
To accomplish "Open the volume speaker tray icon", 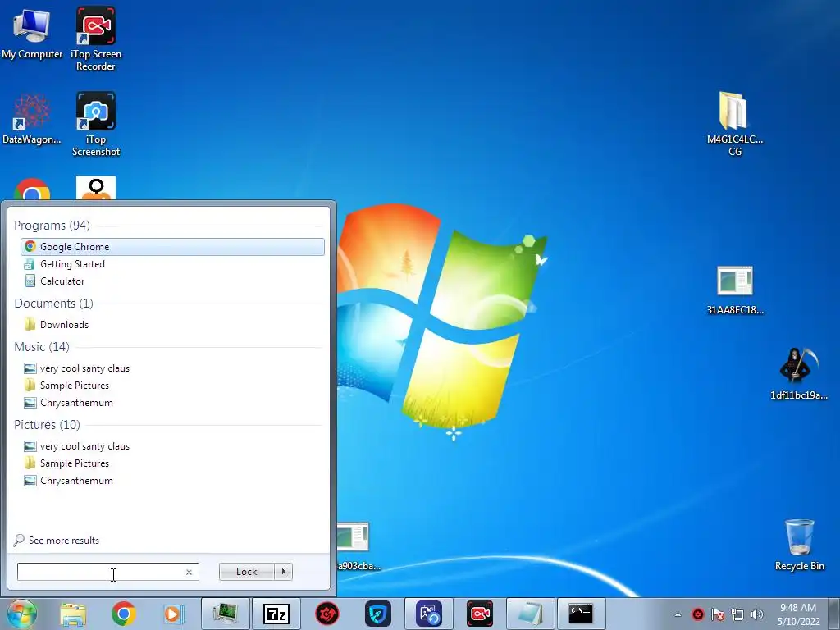I will click(x=757, y=614).
